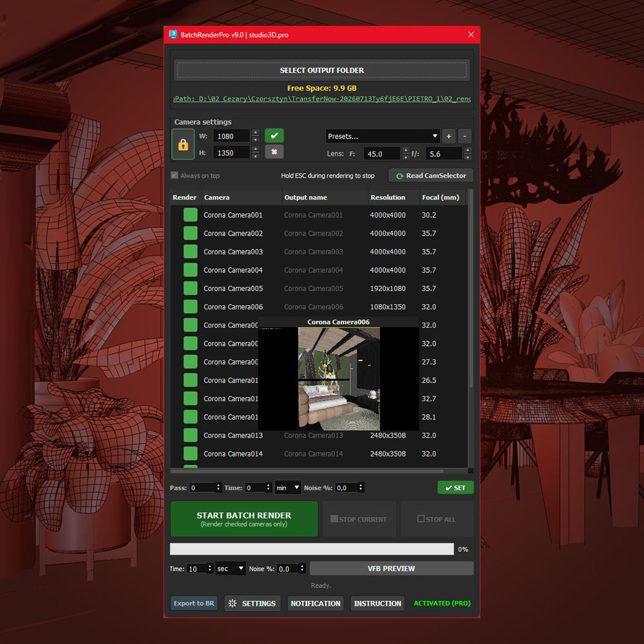Click Corona Camera005 resolution 1920x1080
644x644 pixels.
pyautogui.click(x=388, y=289)
